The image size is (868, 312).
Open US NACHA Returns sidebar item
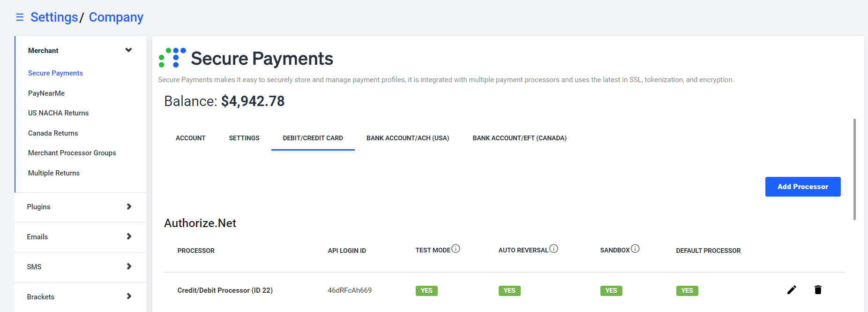click(x=58, y=113)
